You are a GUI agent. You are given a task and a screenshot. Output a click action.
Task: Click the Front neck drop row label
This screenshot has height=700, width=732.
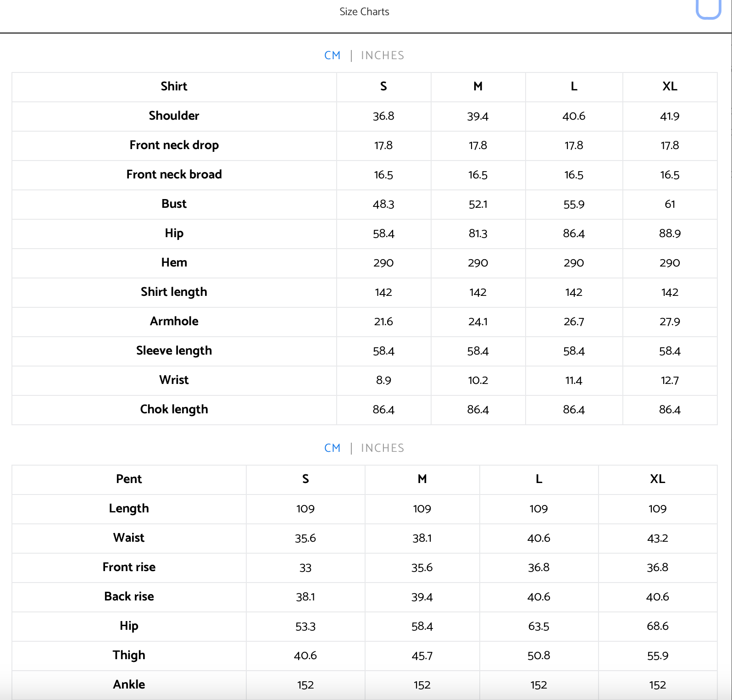(x=174, y=145)
